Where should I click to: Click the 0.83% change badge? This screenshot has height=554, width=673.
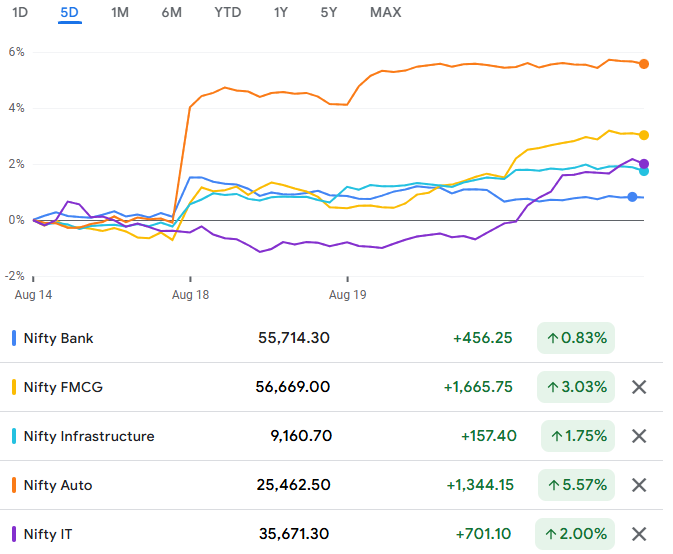point(576,338)
